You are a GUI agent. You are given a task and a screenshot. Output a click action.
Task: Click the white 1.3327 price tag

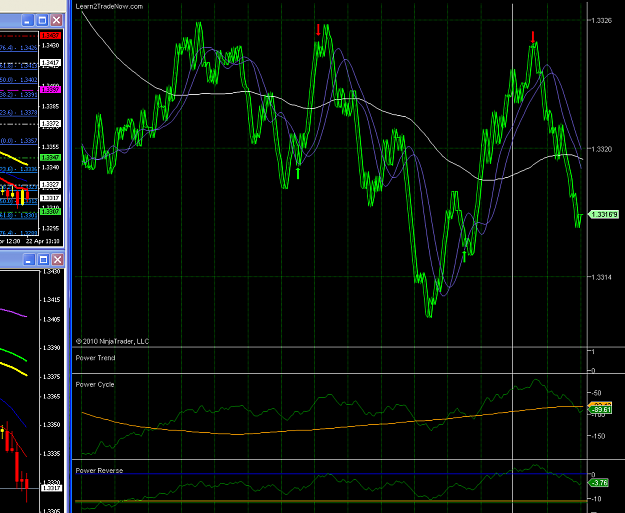click(51, 185)
